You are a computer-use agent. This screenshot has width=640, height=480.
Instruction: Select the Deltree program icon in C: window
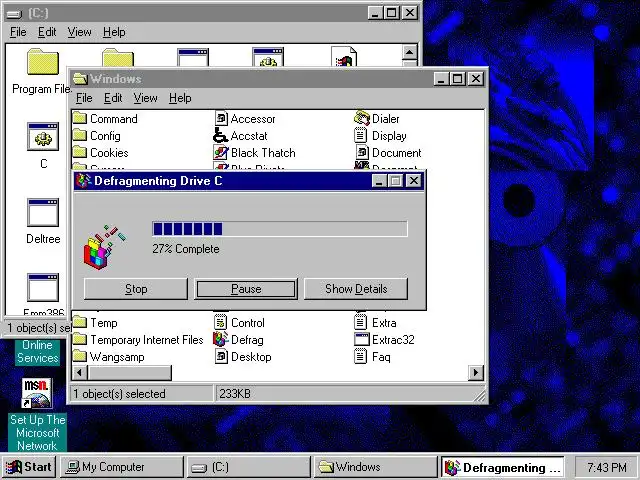click(x=43, y=213)
